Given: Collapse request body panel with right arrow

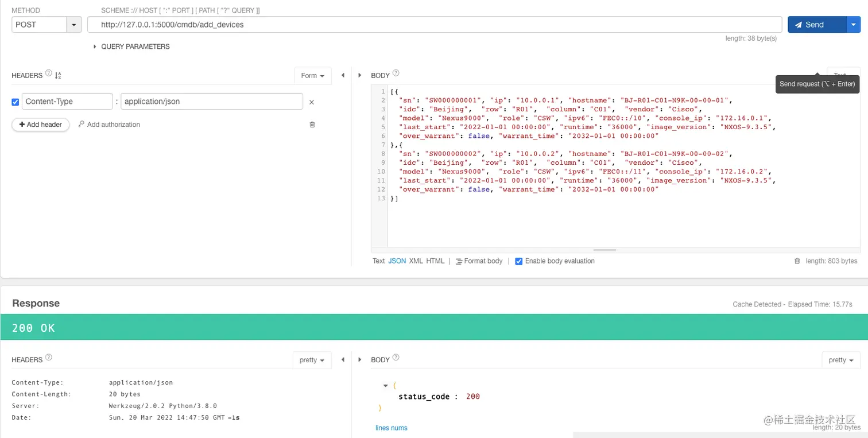Looking at the screenshot, I should click(360, 75).
